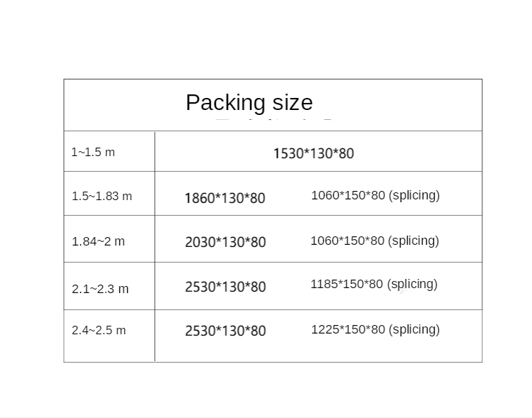This screenshot has width=532, height=418.
Task: Click 1060*150*80 in the 1.5~1.83 m row
Action: click(x=348, y=195)
